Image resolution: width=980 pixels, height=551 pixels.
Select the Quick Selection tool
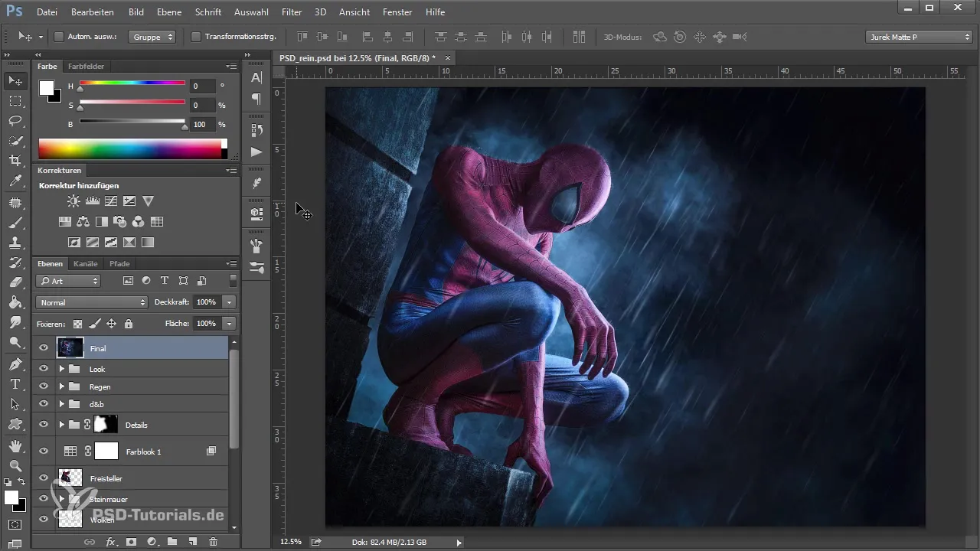(x=15, y=141)
